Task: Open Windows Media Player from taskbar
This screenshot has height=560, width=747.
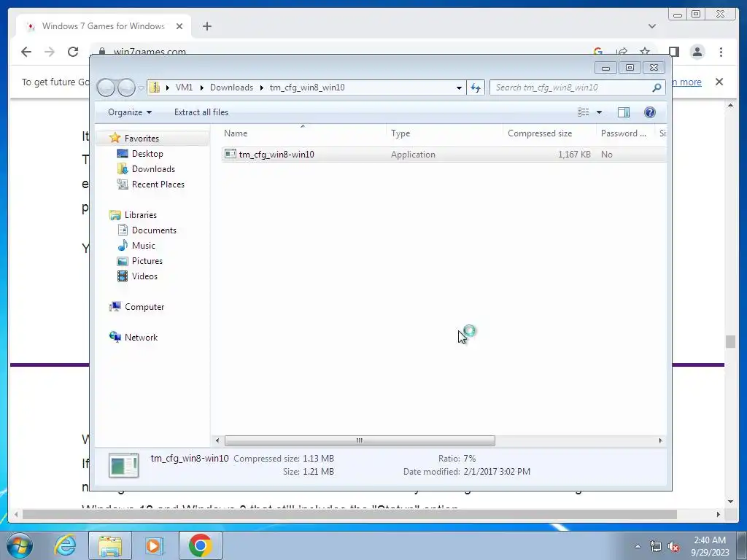Action: (x=153, y=545)
